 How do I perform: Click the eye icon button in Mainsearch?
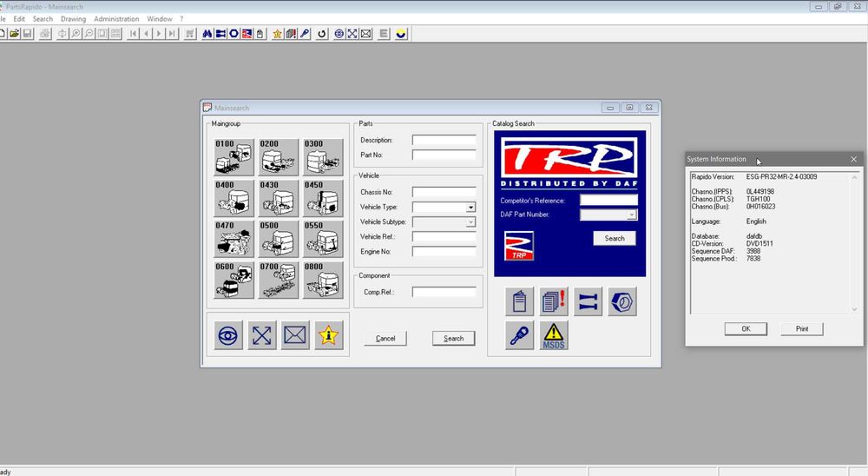[x=228, y=335]
